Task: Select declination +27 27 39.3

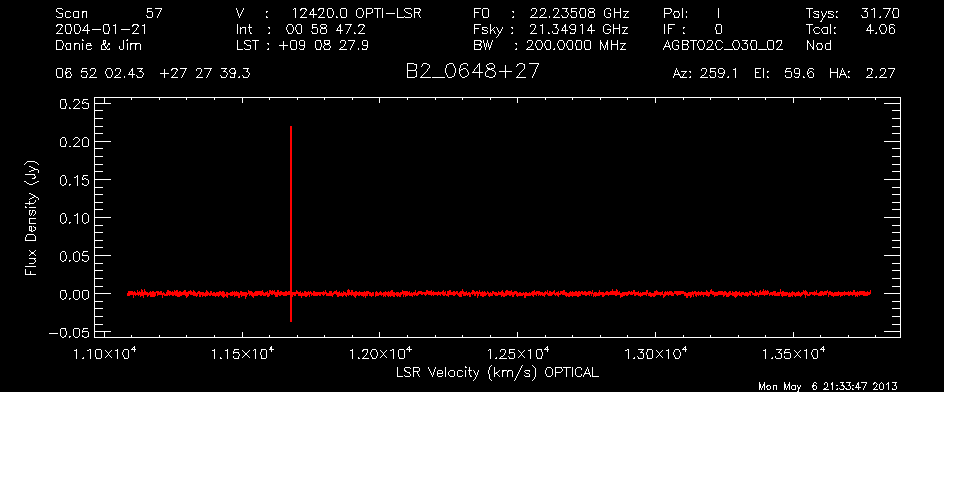Action: point(205,74)
